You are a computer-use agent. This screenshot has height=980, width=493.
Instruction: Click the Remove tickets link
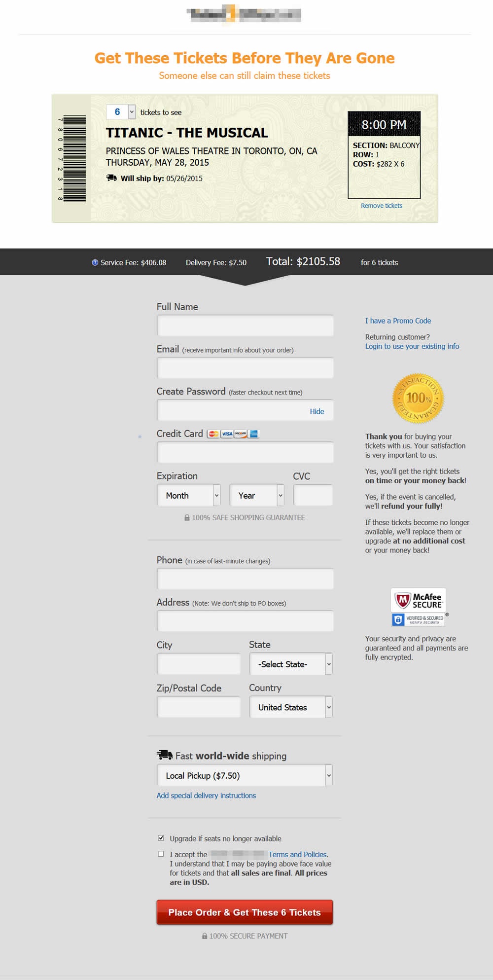pyautogui.click(x=381, y=206)
